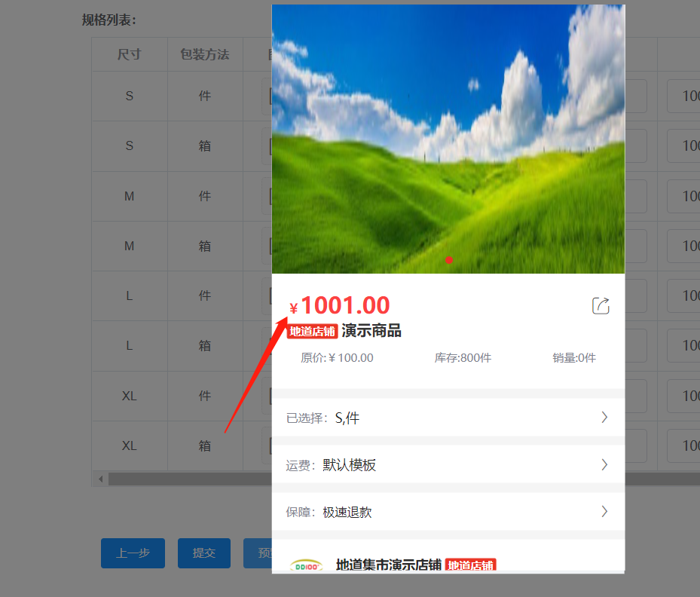Open the 地道集市演示店铺 store link
Screen dimensions: 700x597
[x=388, y=565]
